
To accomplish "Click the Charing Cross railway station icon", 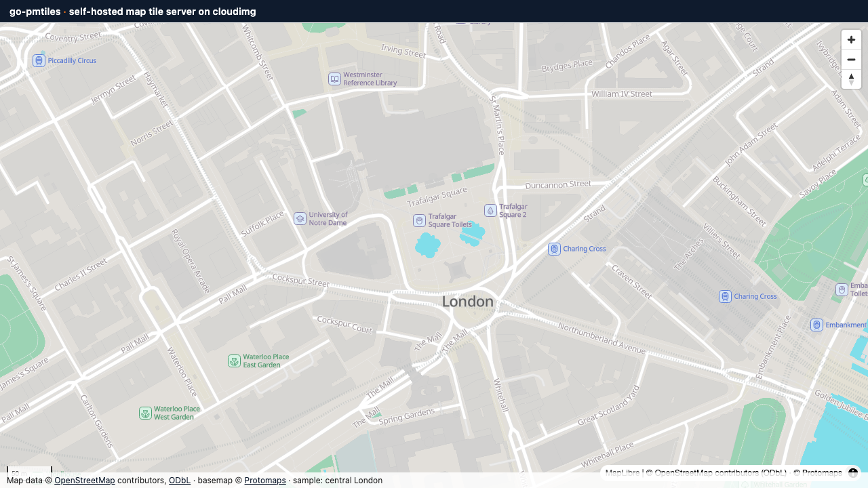I will coord(725,296).
